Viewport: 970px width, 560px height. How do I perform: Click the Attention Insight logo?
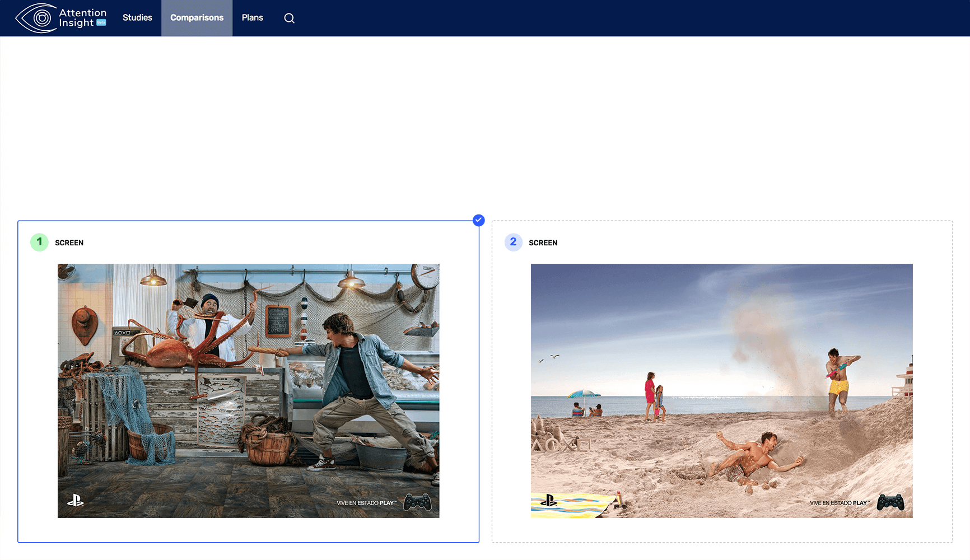60,18
